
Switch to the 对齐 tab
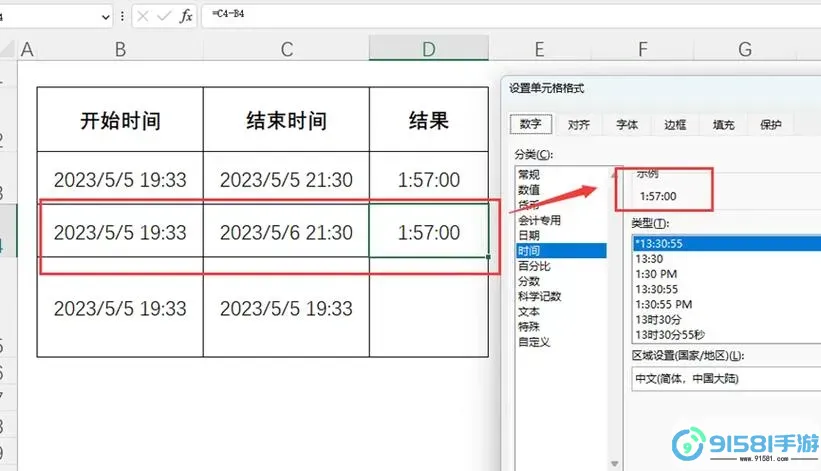click(x=579, y=125)
